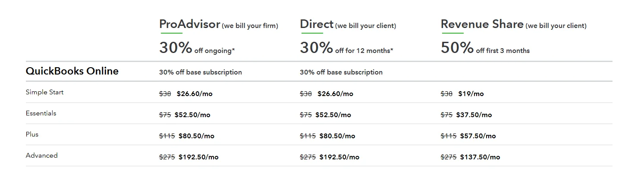Select the Plus plan row label

[x=32, y=134]
